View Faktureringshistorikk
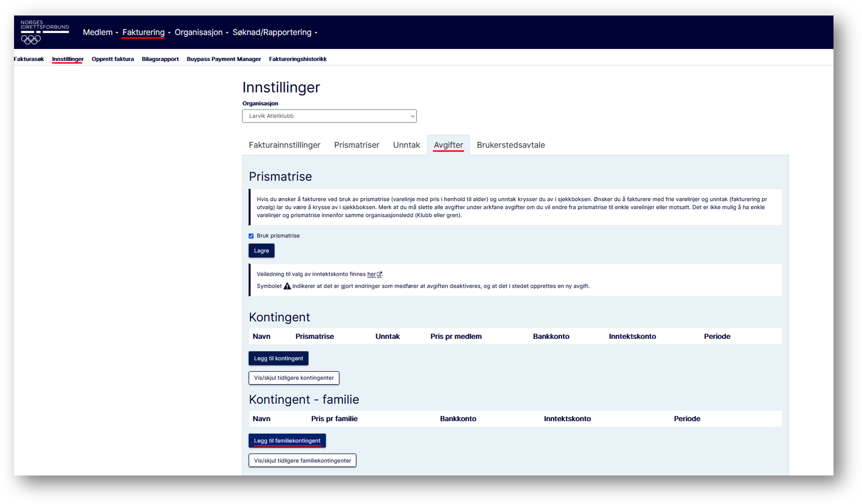This screenshot has width=862, height=504. tap(298, 59)
